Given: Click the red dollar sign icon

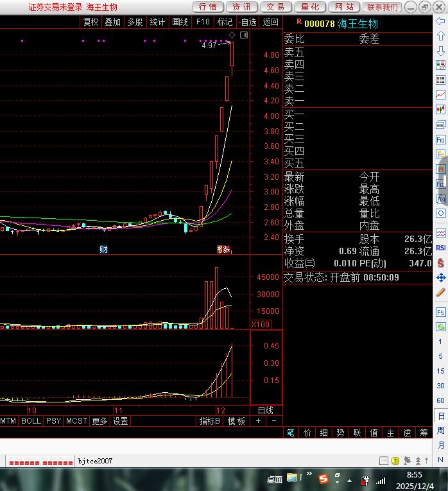Looking at the screenshot, I should 440,263.
